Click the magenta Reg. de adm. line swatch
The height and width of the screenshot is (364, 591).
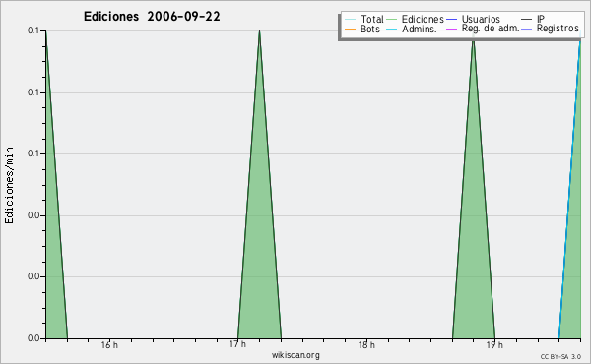click(x=451, y=29)
